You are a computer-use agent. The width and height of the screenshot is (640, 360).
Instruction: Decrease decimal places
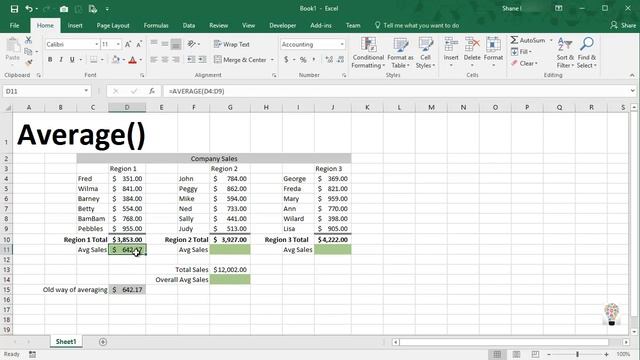[x=341, y=60]
